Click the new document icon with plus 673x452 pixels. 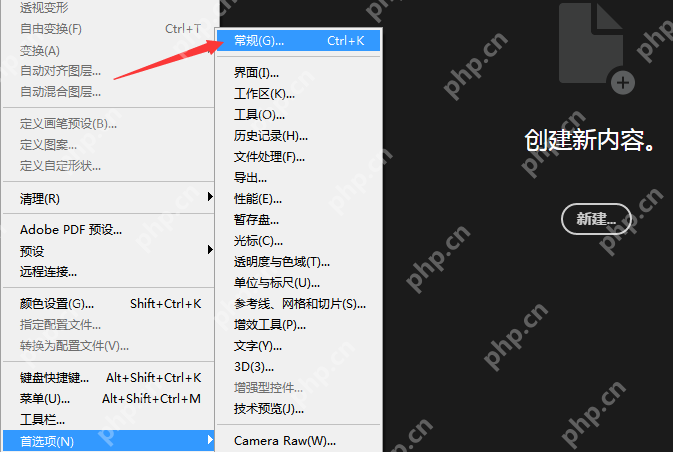click(597, 48)
